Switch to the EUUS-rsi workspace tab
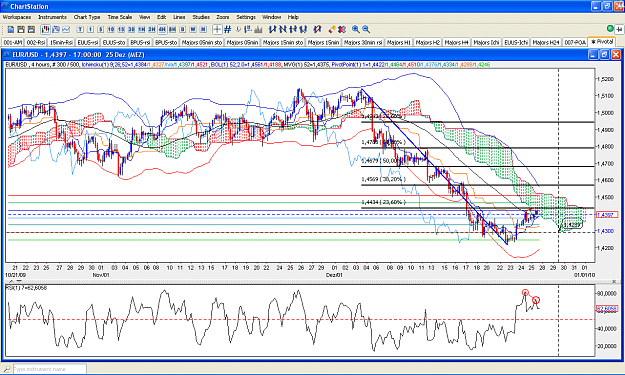 [88, 42]
